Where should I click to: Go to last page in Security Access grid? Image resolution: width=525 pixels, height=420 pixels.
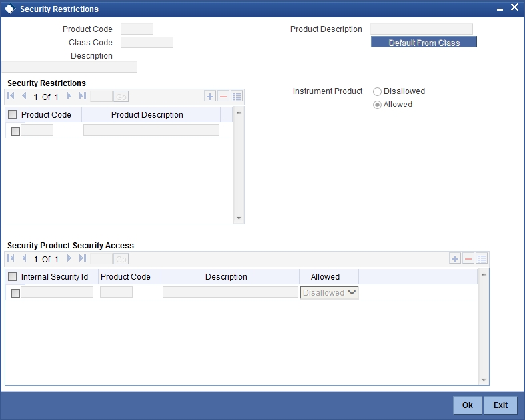coord(83,258)
